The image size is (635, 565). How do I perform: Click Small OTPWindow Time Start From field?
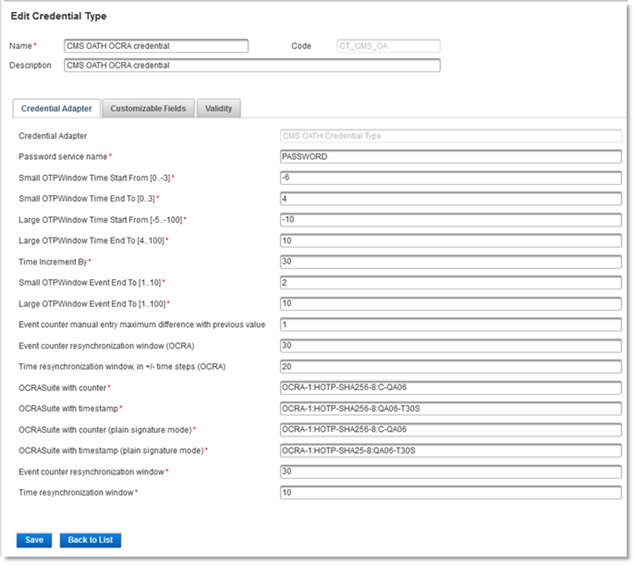(451, 178)
